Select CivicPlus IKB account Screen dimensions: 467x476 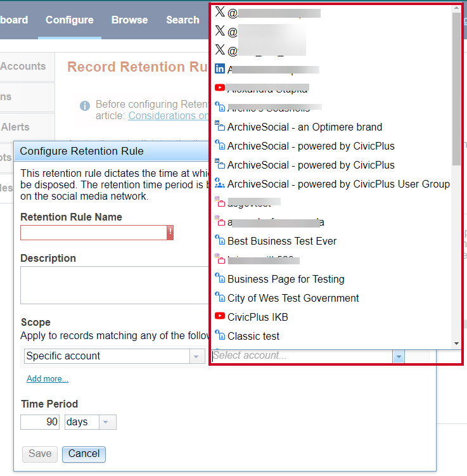click(x=258, y=318)
